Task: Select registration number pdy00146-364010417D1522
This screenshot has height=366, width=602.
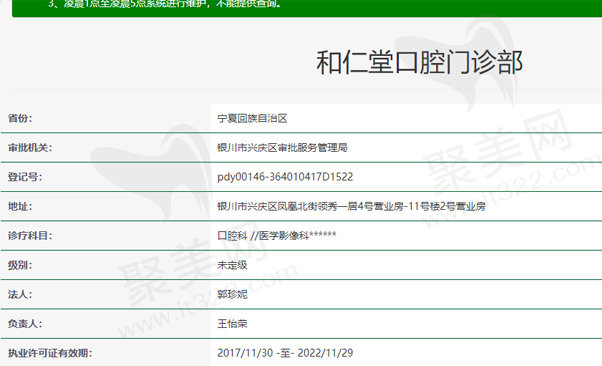Action: point(285,177)
